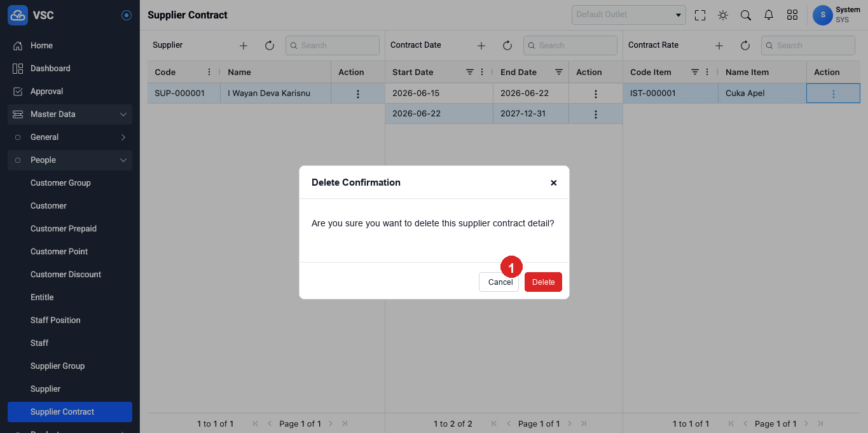This screenshot has height=433, width=868.
Task: Open action menu for 2026-06-15 contract row
Action: coord(596,93)
